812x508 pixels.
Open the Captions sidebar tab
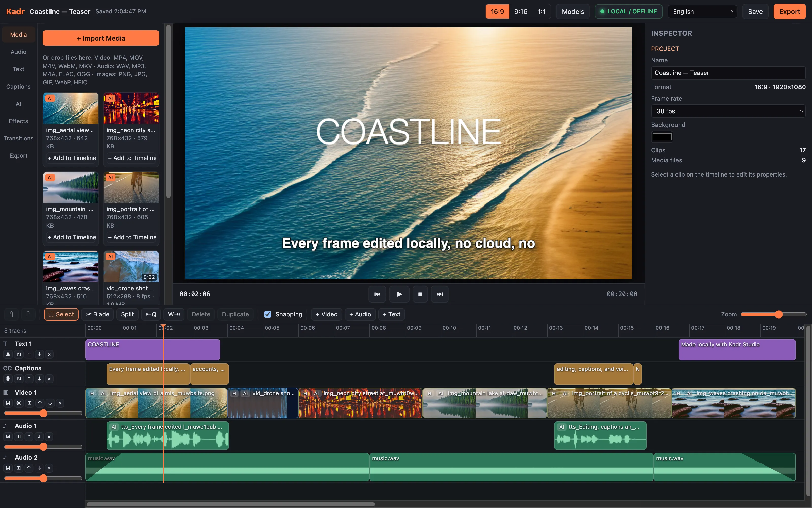click(x=19, y=86)
